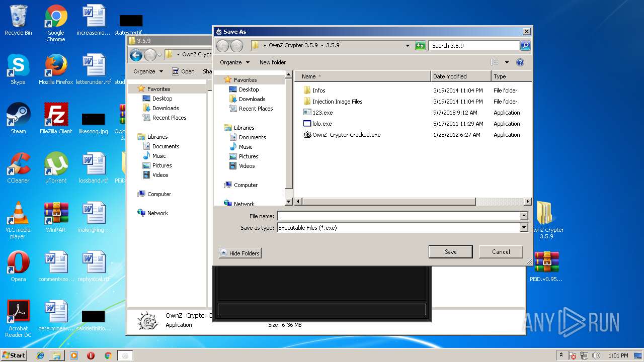The width and height of the screenshot is (644, 362).
Task: Select lolo.exe in file list
Action: coord(322,124)
